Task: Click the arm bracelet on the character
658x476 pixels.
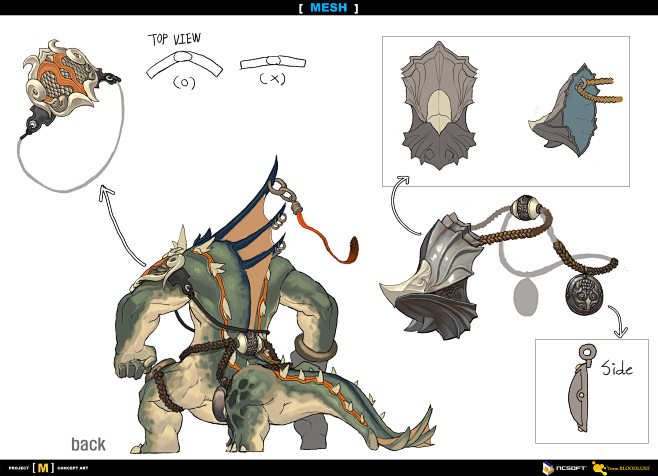Action: [x=316, y=348]
